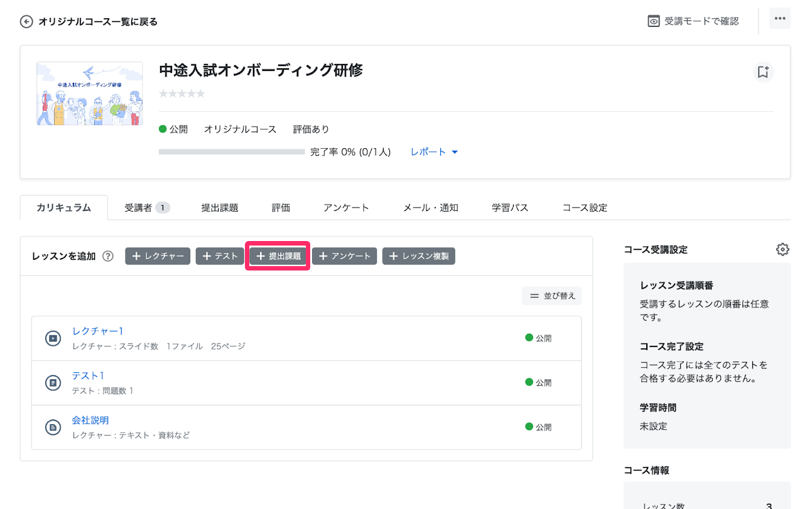Click the レッスン複製 button

coord(419,256)
